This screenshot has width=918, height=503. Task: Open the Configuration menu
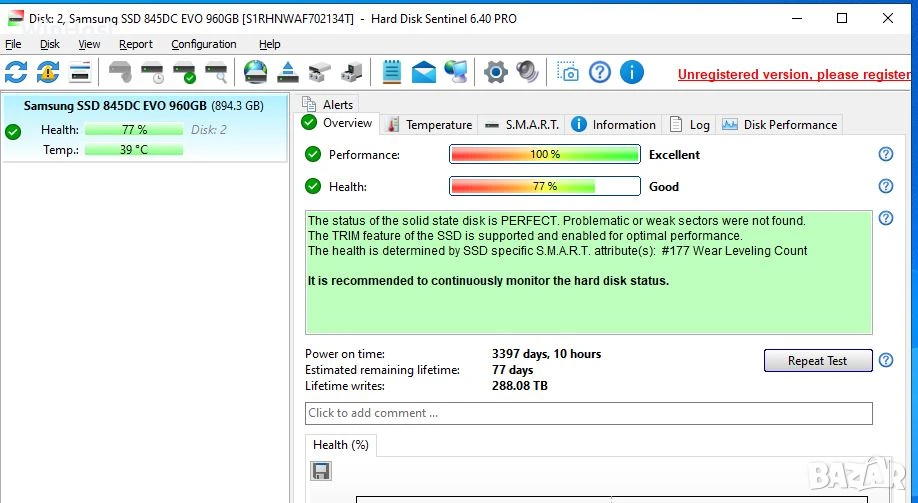click(204, 44)
